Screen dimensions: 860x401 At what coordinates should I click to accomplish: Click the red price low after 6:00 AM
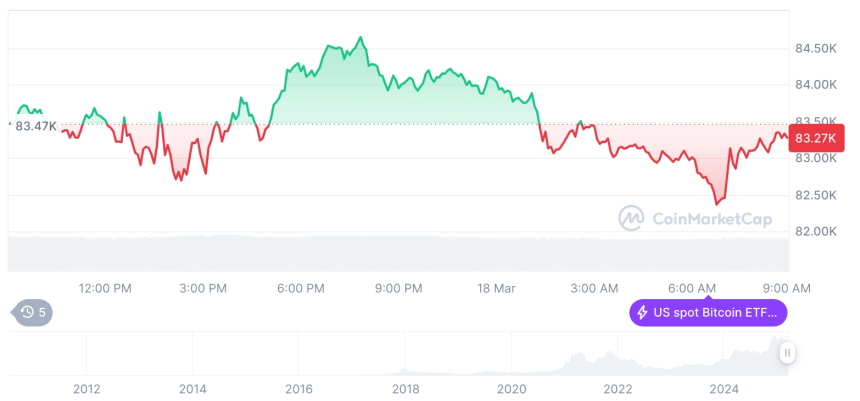pos(716,204)
